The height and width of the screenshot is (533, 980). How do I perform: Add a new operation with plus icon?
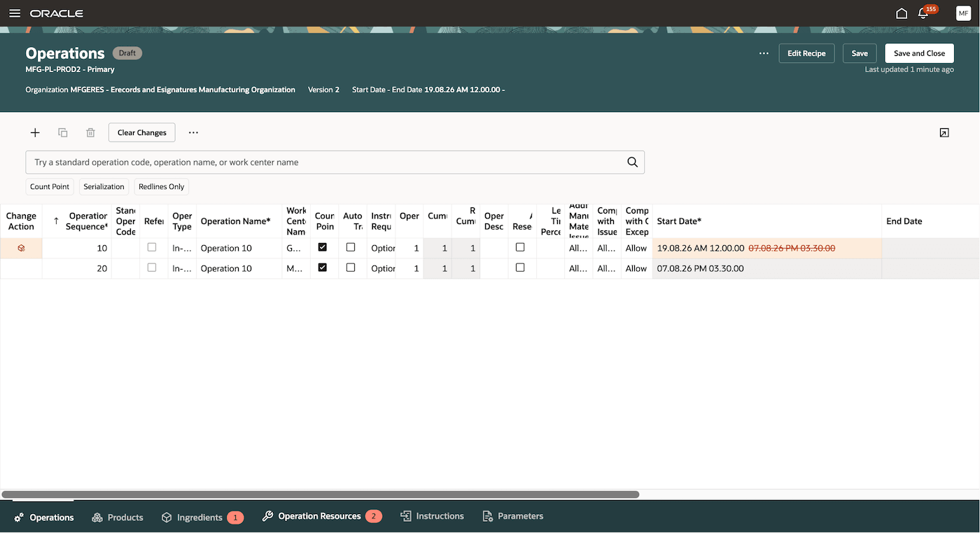[x=35, y=132]
